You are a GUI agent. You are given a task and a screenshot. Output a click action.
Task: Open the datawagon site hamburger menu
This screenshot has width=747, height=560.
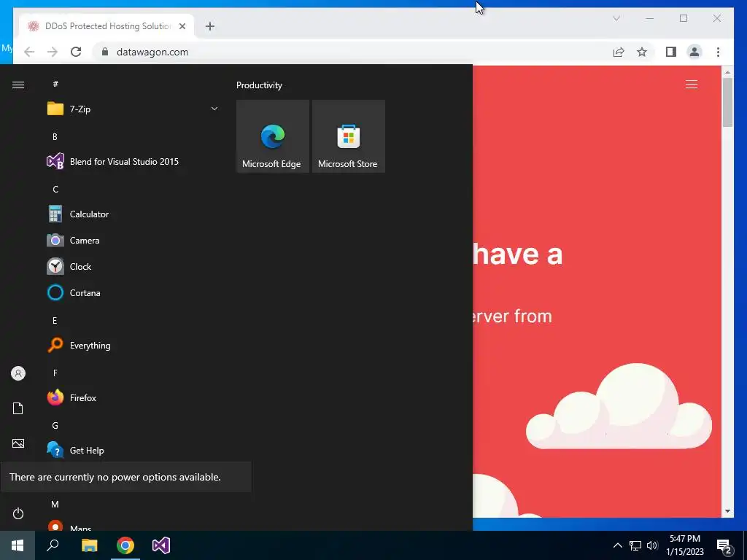pos(692,85)
